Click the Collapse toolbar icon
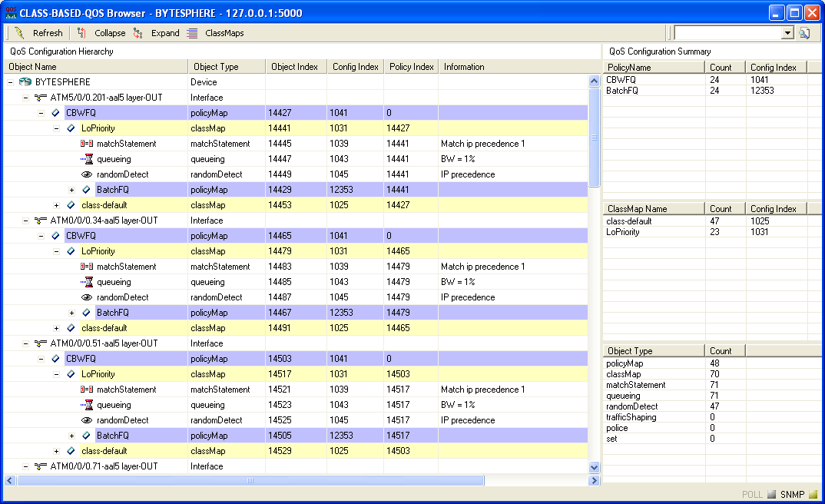Screen dimensions: 825x504 82,33
